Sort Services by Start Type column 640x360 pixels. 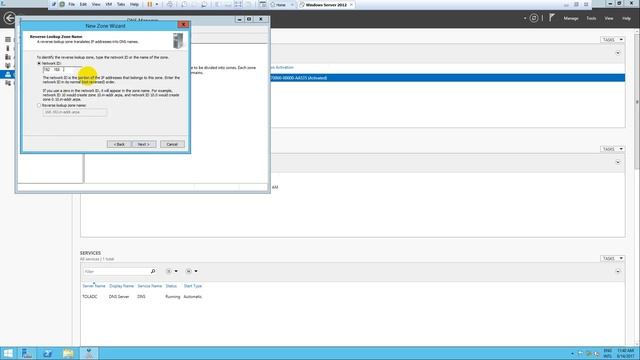click(x=193, y=286)
